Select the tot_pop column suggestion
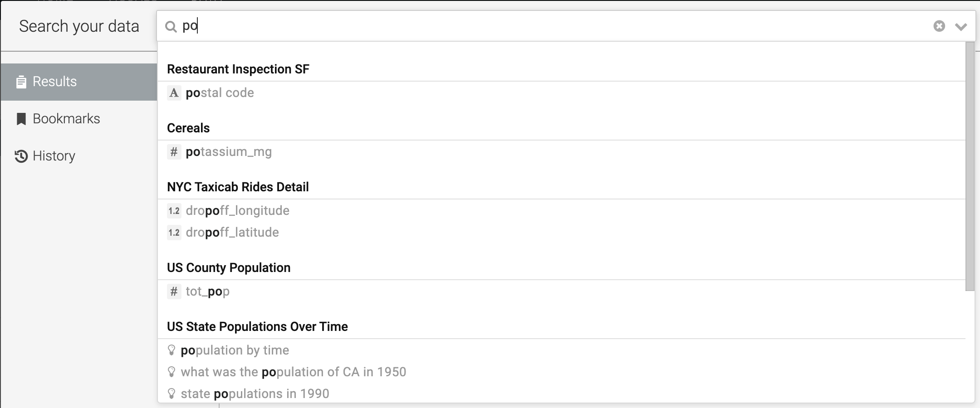980x408 pixels. pos(208,291)
